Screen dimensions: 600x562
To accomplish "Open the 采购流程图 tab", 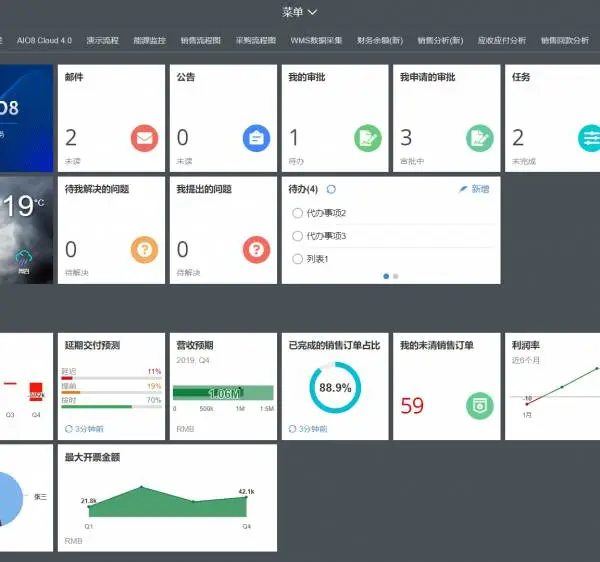I will tap(256, 40).
